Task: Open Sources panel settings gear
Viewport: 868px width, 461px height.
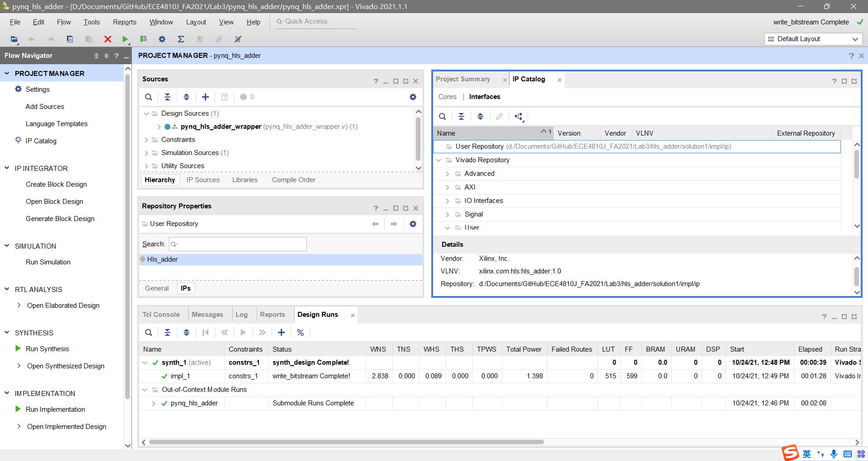Action: click(x=413, y=97)
